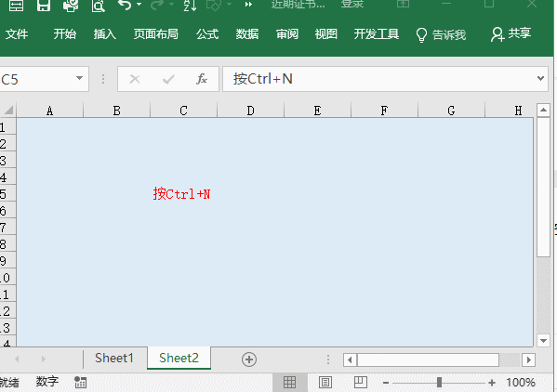Expand the formula bar chevron
The image size is (557, 392).
[540, 78]
